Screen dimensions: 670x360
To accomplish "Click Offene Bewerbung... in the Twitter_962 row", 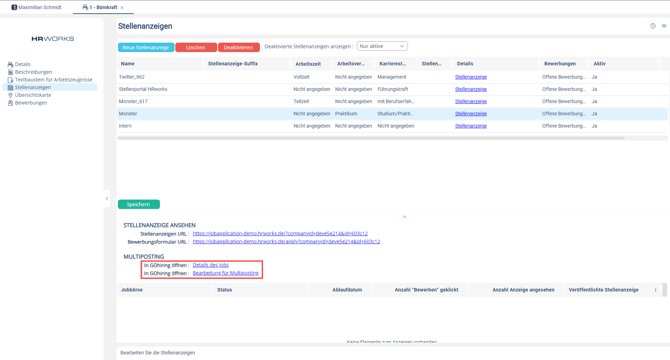I will (564, 77).
